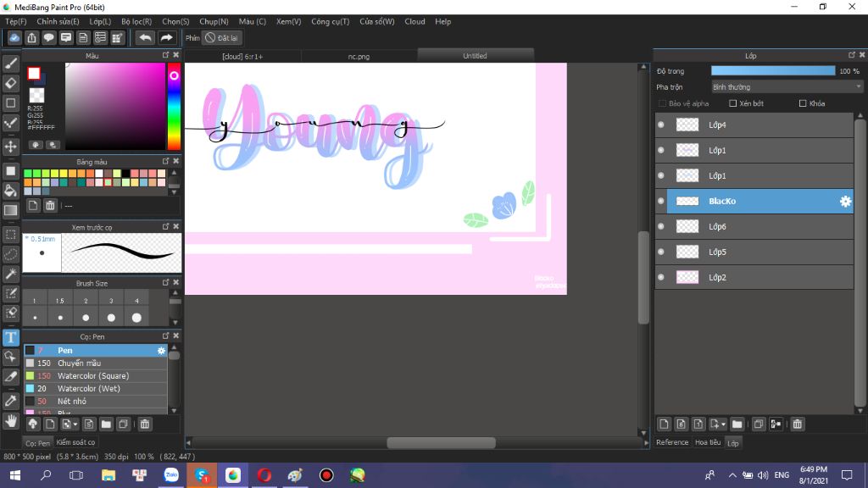Viewport: 868px width, 488px height.
Task: Delete layer using the Layers panel trash icon
Action: click(798, 424)
